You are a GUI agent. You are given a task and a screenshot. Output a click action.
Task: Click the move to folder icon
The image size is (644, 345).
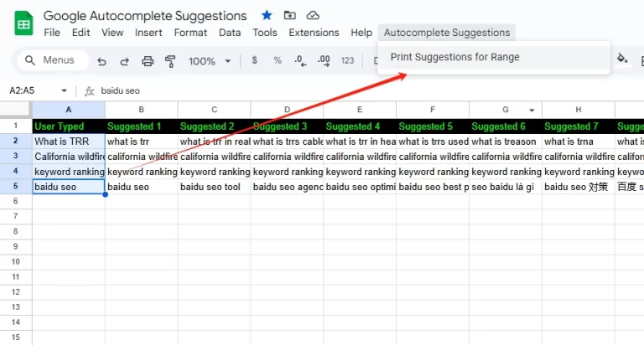[x=289, y=16]
